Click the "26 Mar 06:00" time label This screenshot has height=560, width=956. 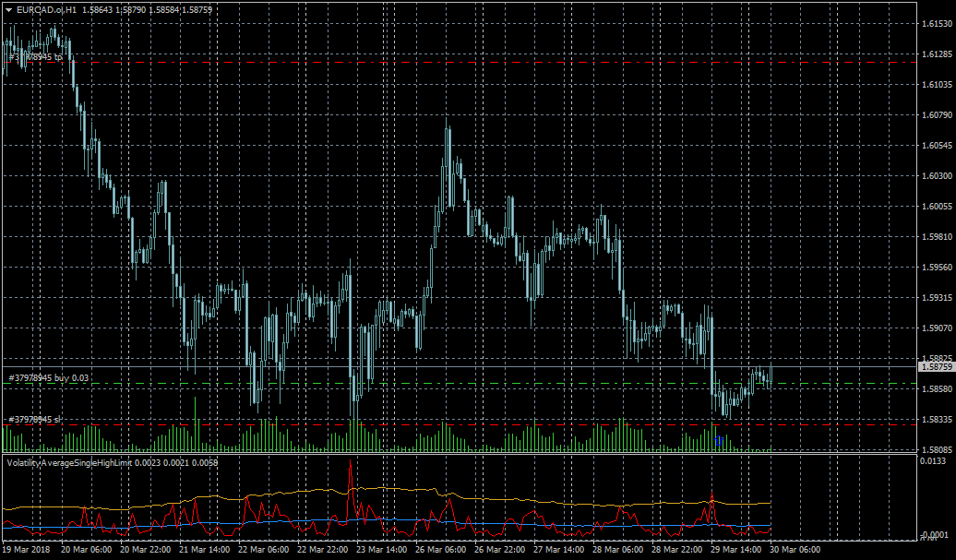(x=442, y=550)
